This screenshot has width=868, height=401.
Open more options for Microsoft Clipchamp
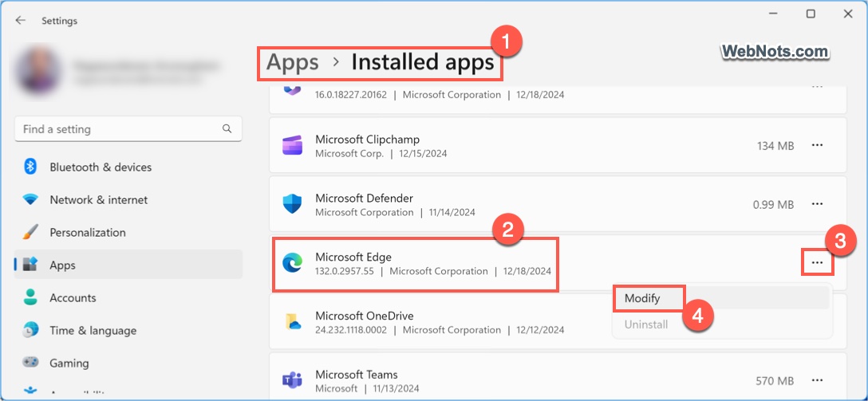(817, 145)
